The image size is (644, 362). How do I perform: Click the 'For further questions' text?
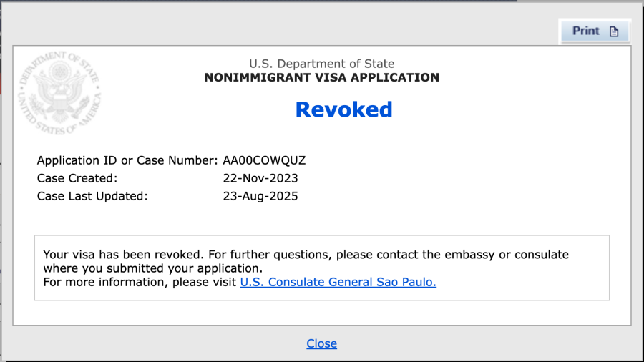click(270, 254)
